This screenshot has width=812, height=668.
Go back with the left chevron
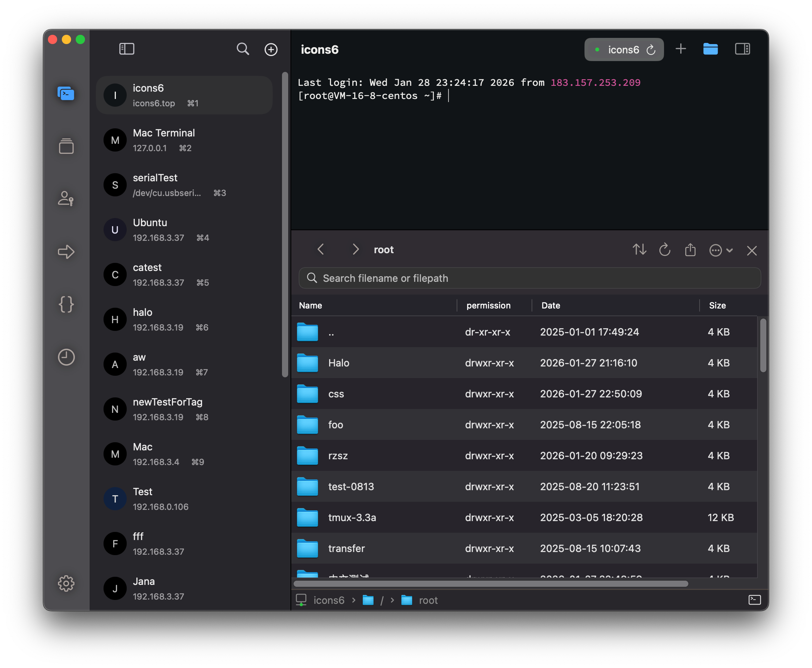click(321, 249)
